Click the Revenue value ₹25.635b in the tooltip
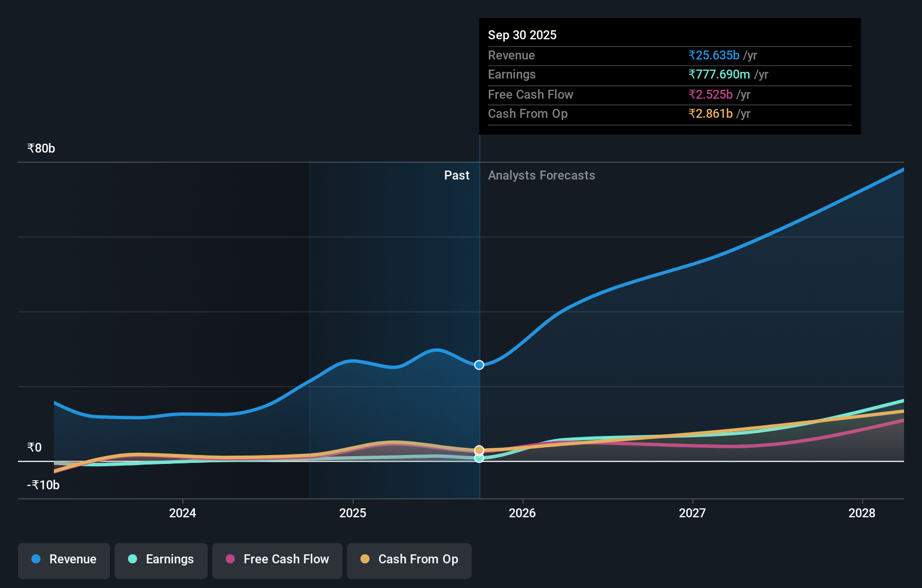Image resolution: width=922 pixels, height=588 pixels. [713, 55]
